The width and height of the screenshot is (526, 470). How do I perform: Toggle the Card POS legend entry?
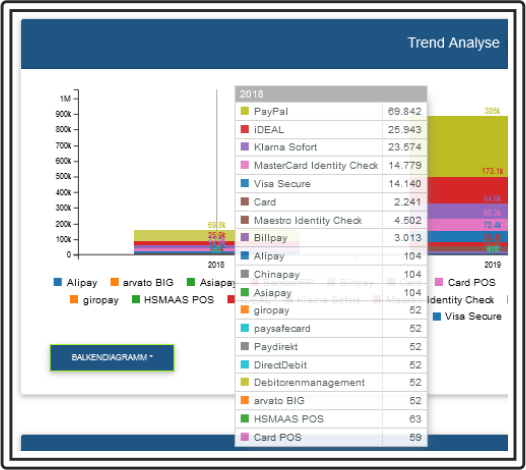[465, 282]
